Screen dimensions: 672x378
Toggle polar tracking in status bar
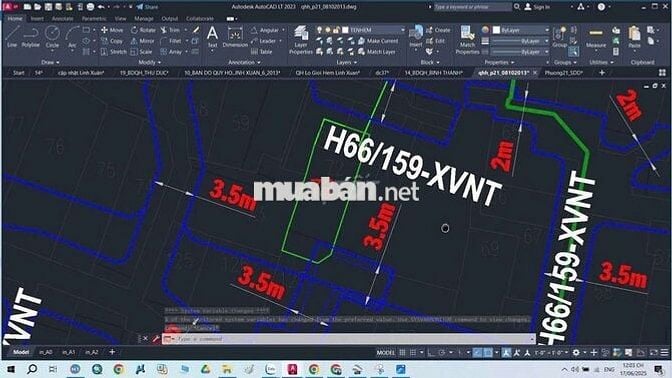pyautogui.click(x=441, y=353)
